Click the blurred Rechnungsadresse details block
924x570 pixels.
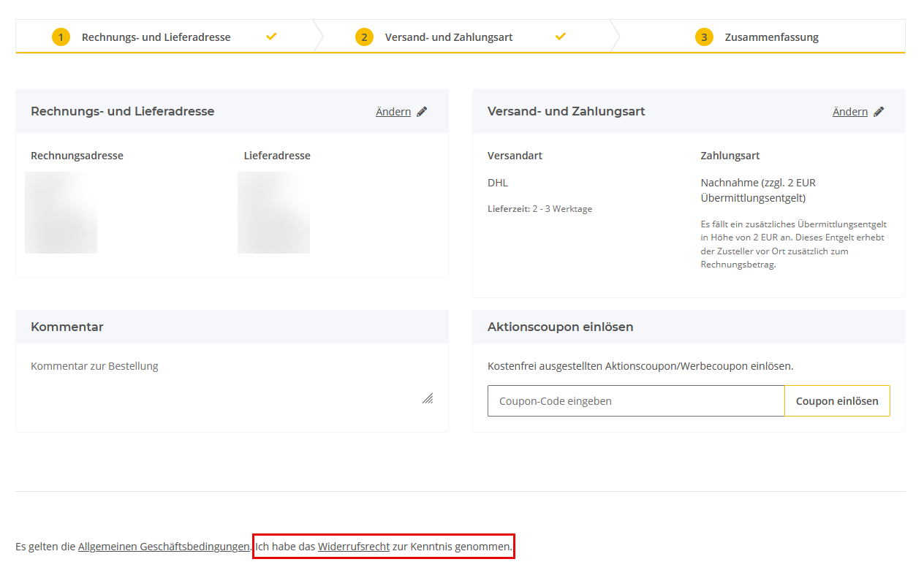click(x=61, y=213)
